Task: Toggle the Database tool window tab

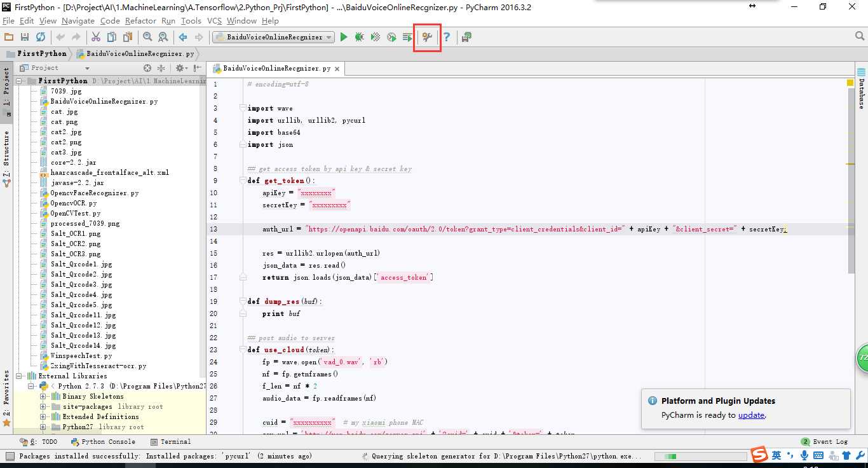Action: [862, 89]
